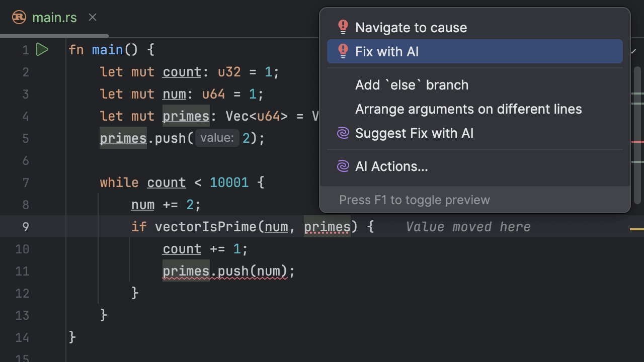This screenshot has width=644, height=362.
Task: Click the AI spiral icon beside Suggest Fix with AI
Action: pos(343,133)
